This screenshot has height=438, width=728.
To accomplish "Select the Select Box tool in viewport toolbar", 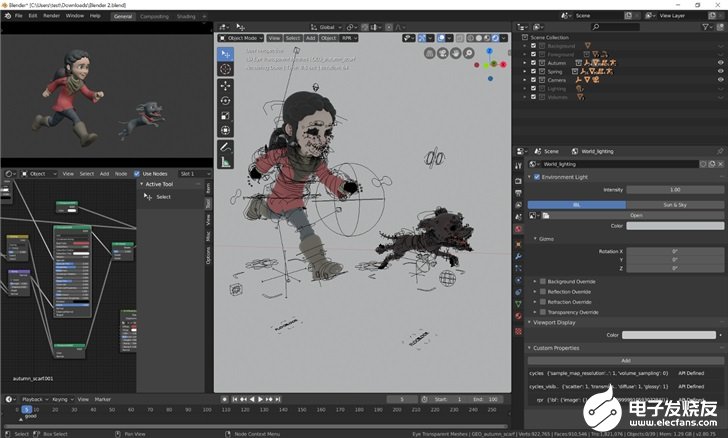I will [226, 54].
